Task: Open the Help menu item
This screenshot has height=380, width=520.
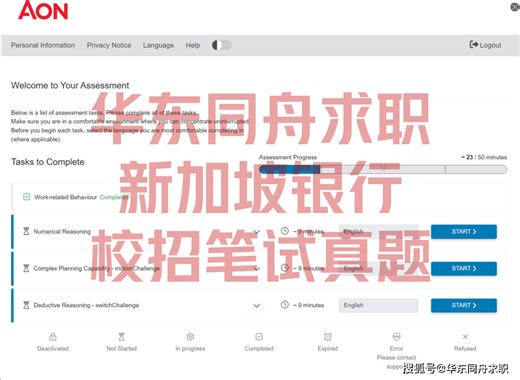Action: coord(193,45)
